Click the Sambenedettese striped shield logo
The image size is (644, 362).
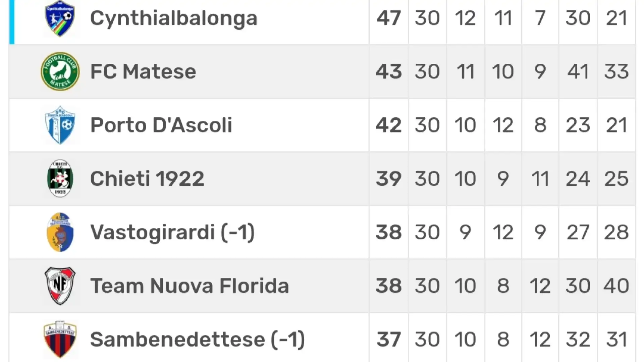pos(60,339)
